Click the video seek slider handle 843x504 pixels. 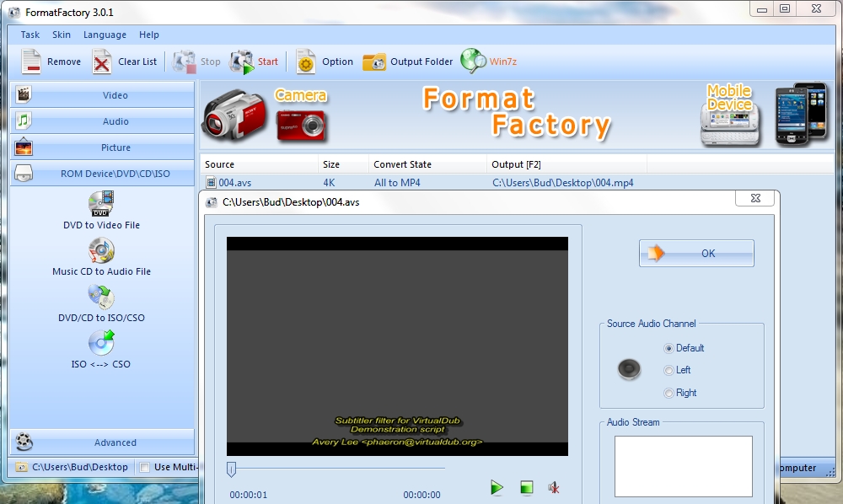click(x=231, y=469)
